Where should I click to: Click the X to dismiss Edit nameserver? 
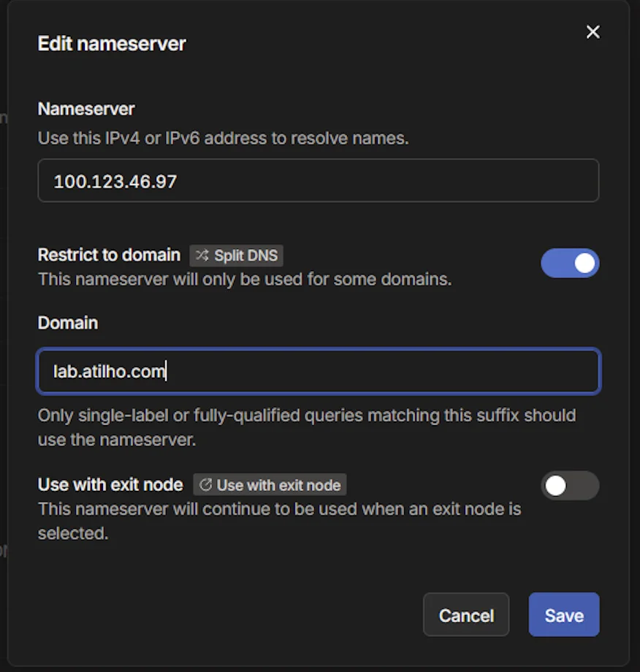coord(593,32)
